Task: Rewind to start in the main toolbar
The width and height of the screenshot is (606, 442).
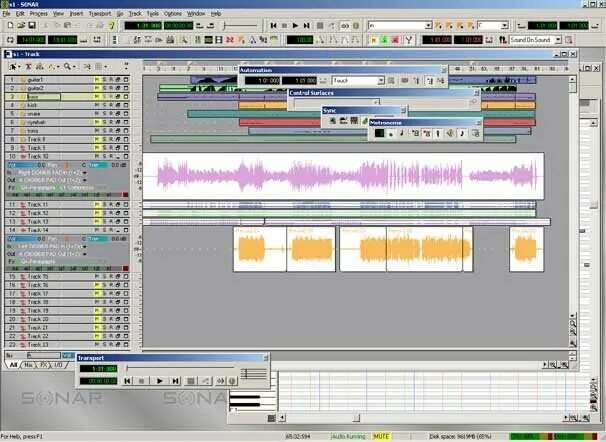Action: coord(273,26)
